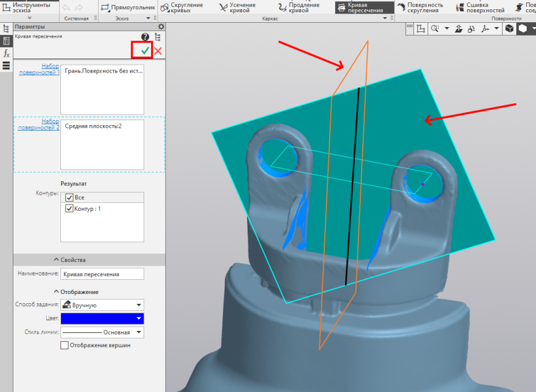
Task: Open help question mark icon
Action: click(x=145, y=37)
